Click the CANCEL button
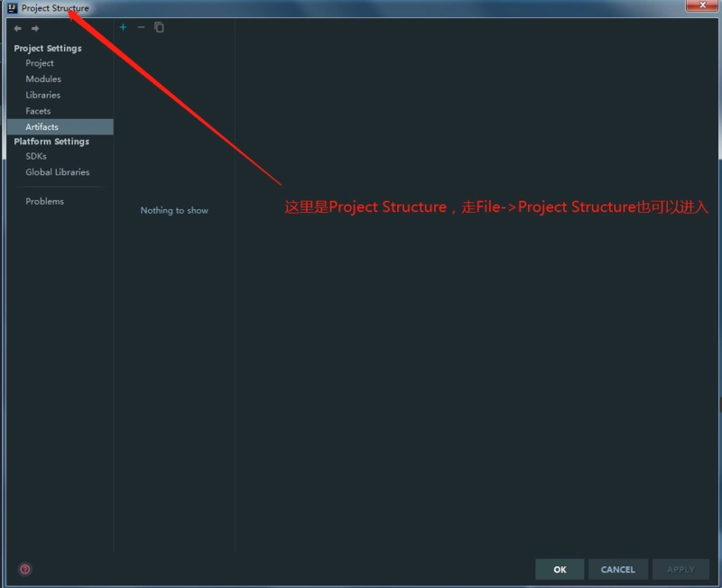 617,569
